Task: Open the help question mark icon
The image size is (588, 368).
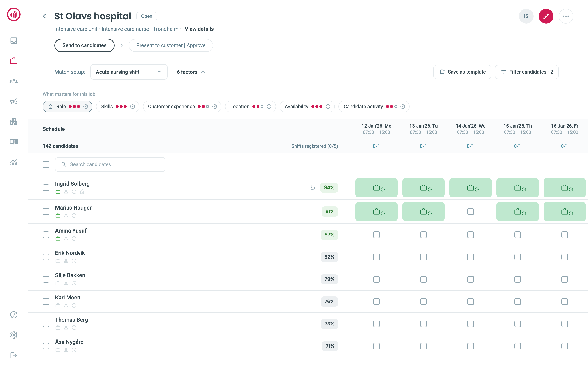Action: tap(14, 315)
